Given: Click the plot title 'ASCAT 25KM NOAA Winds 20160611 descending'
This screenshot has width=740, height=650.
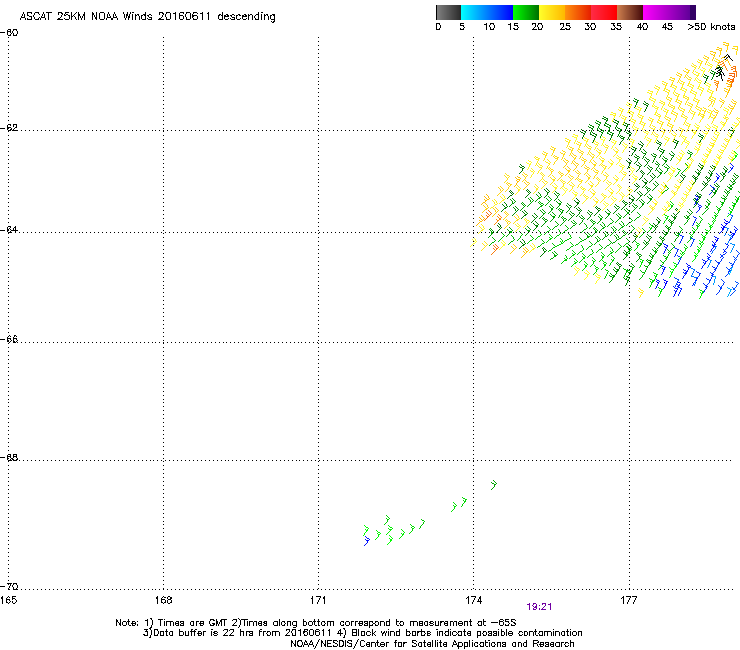Looking at the screenshot, I should coord(147,17).
